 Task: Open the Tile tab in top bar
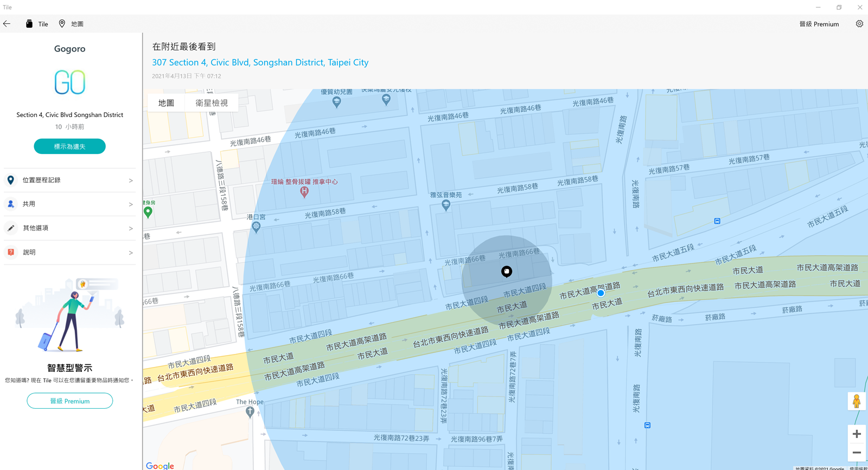tap(37, 24)
